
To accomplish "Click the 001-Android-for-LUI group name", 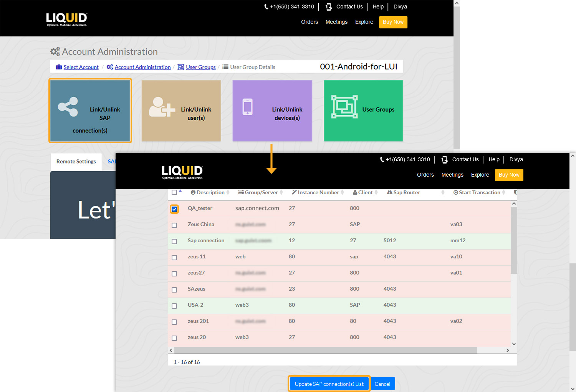I will point(359,66).
